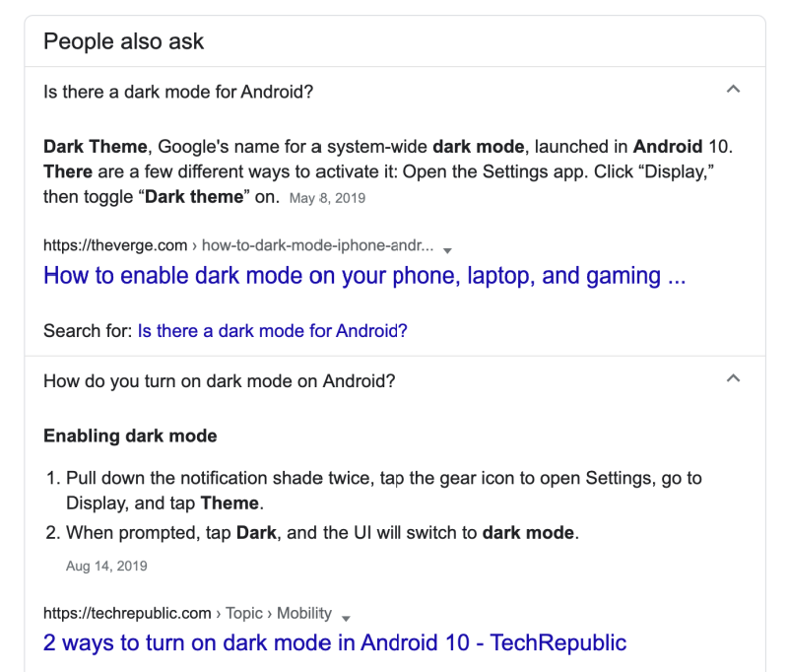Image resolution: width=788 pixels, height=672 pixels.
Task: Click the 'Enabling dark mode' bold heading
Action: click(x=130, y=436)
